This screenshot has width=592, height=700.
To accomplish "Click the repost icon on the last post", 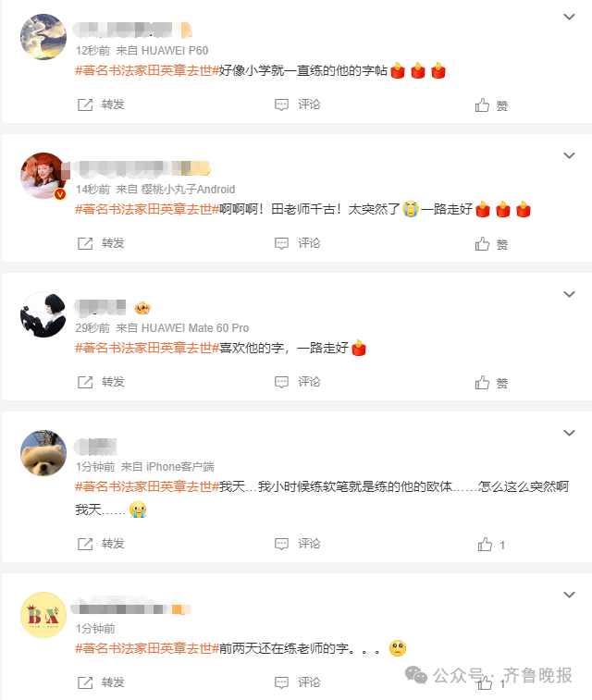I will coord(85,683).
